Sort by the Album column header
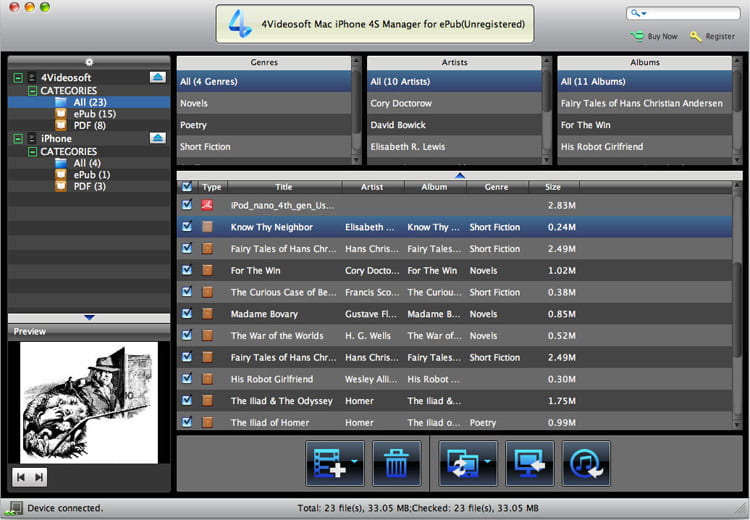Image resolution: width=750 pixels, height=520 pixels. 434,187
